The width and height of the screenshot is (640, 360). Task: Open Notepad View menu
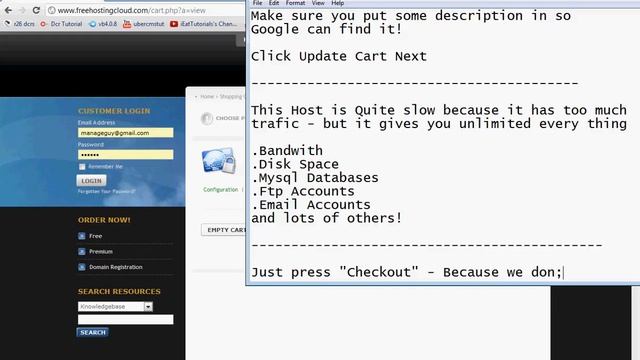click(x=318, y=3)
